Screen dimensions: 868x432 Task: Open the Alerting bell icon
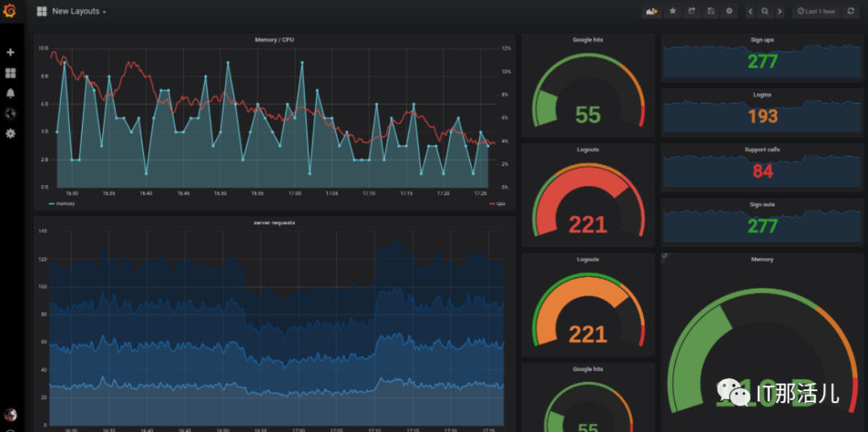pyautogui.click(x=10, y=93)
